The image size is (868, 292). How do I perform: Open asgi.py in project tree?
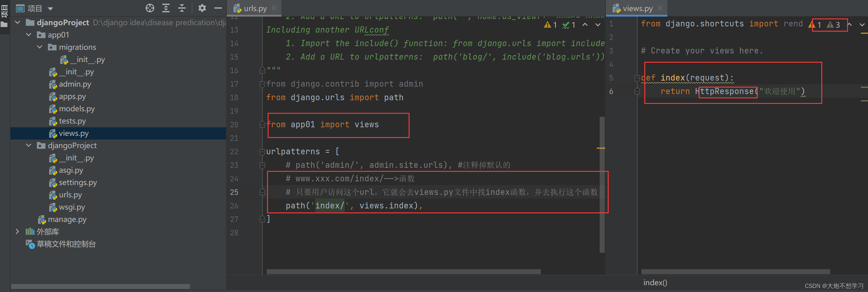click(x=66, y=170)
